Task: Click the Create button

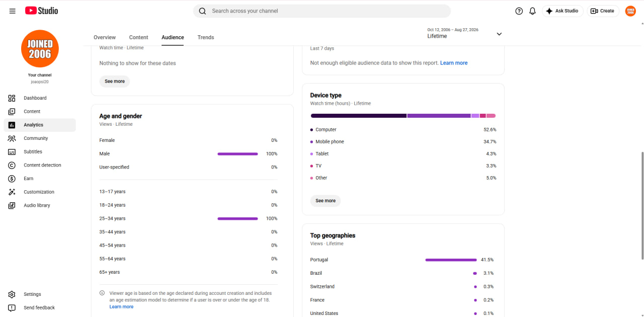Action: [x=603, y=11]
